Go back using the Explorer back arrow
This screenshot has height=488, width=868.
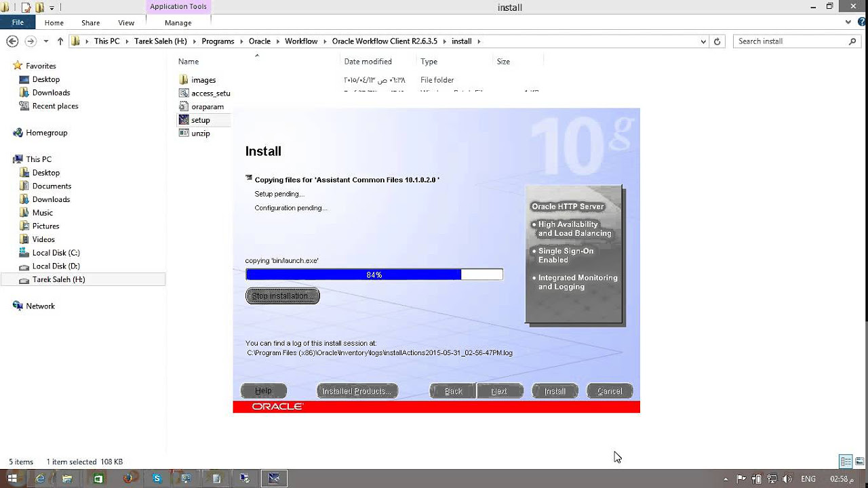point(12,41)
